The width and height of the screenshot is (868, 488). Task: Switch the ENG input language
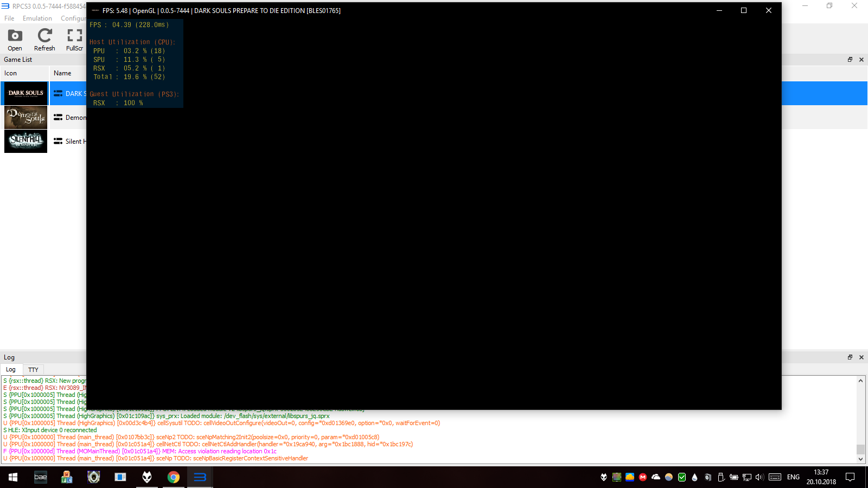793,477
